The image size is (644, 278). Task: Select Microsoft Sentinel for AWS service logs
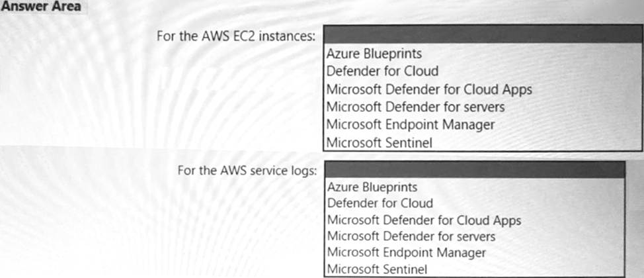tap(378, 269)
